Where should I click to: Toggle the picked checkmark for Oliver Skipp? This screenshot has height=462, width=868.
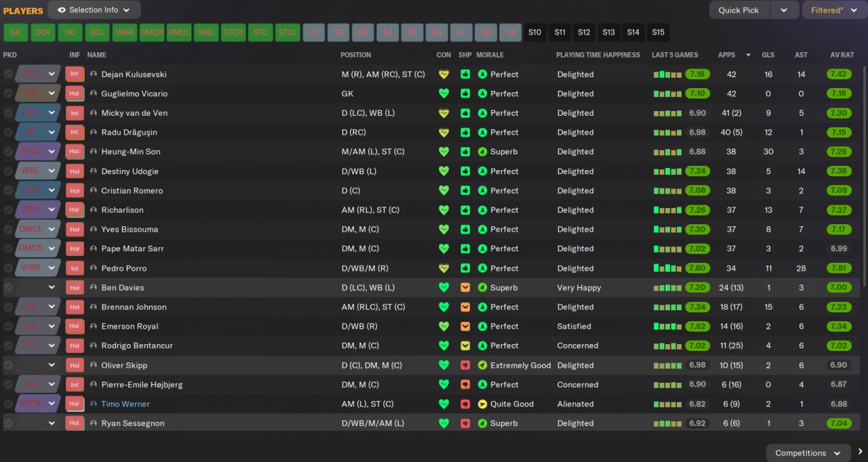pos(8,365)
